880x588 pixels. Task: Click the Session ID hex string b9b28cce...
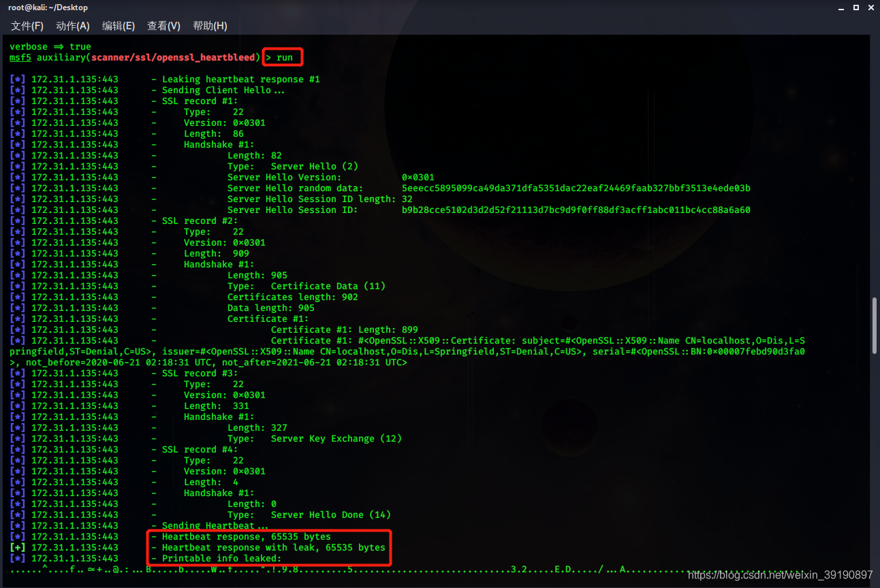[x=576, y=210]
